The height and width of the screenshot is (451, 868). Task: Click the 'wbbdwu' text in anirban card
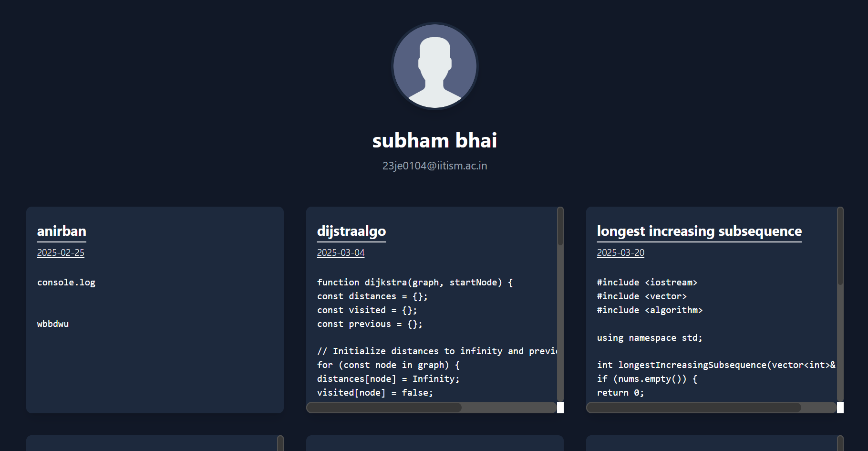click(53, 324)
